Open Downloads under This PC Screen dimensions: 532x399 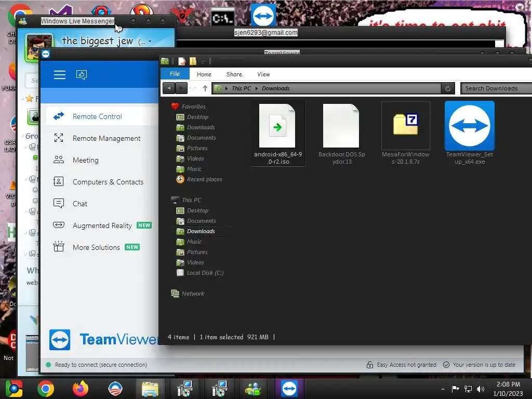tap(201, 231)
